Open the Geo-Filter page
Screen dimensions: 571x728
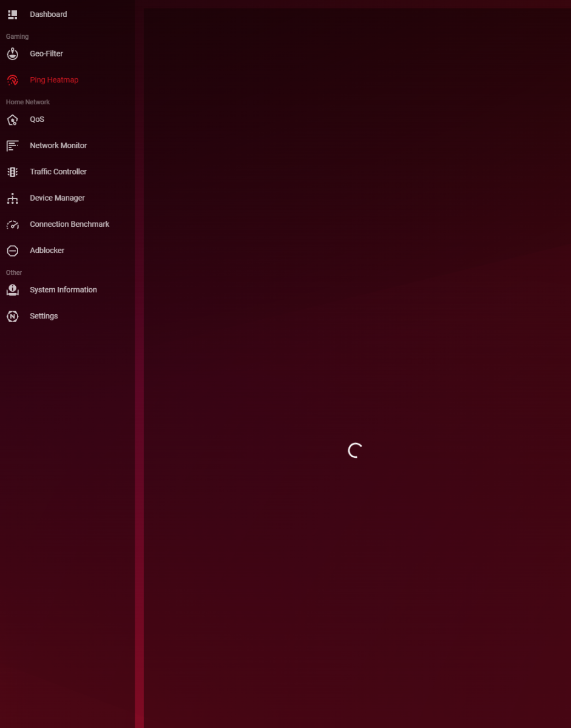tap(46, 53)
